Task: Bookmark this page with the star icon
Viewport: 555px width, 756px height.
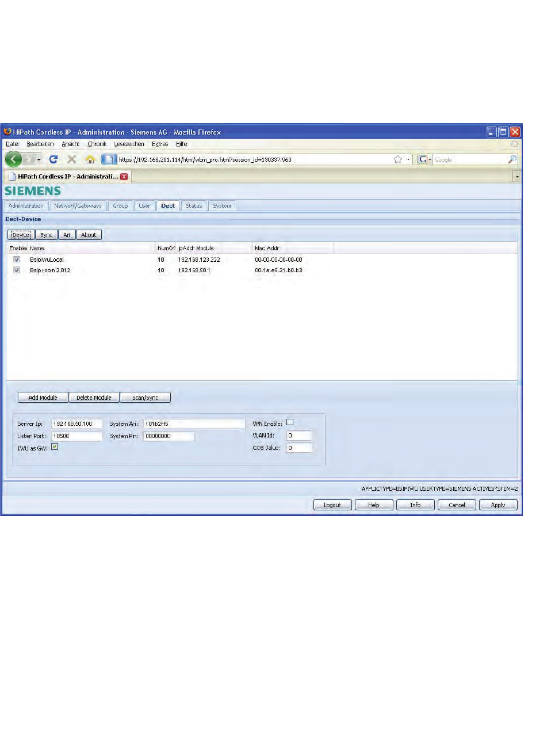Action: click(397, 159)
